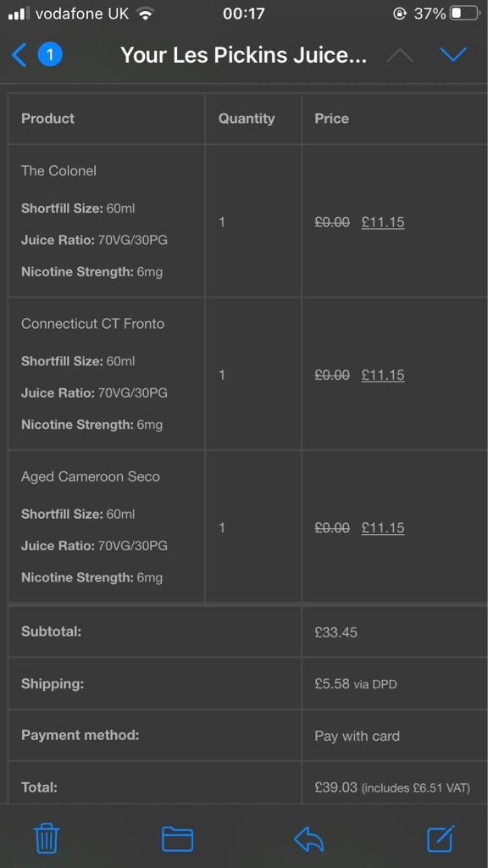This screenshot has height=868, width=488.
Task: Tap the £11.15 price for Aged Cameroon Seco
Action: pos(383,528)
